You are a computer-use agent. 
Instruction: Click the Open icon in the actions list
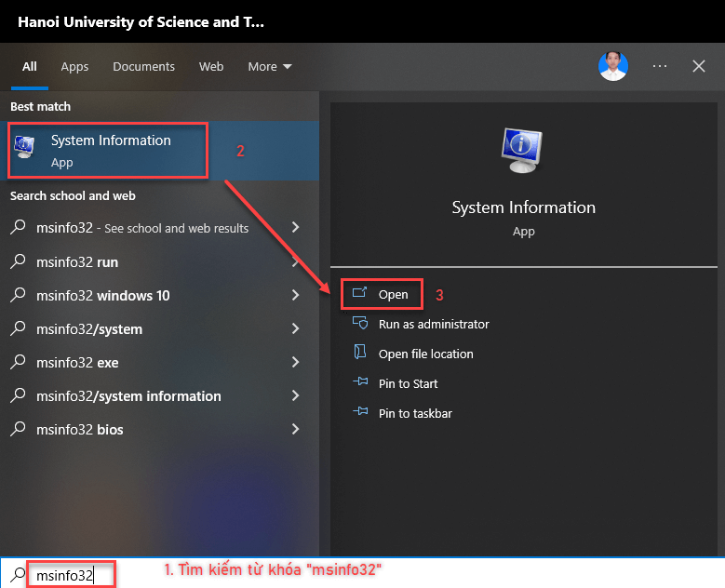click(359, 293)
